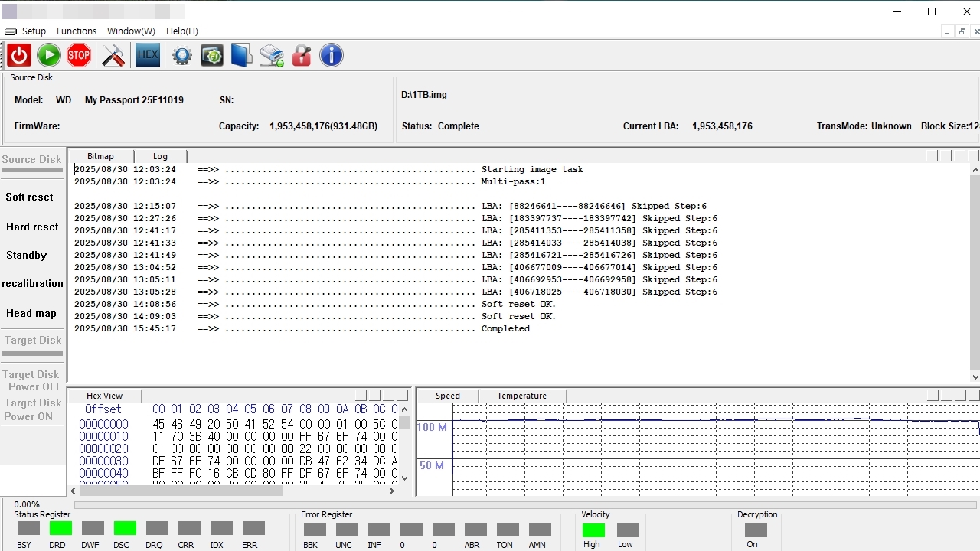Open the HEX viewer toolbar icon
Viewport: 980px width, 551px height.
point(148,55)
